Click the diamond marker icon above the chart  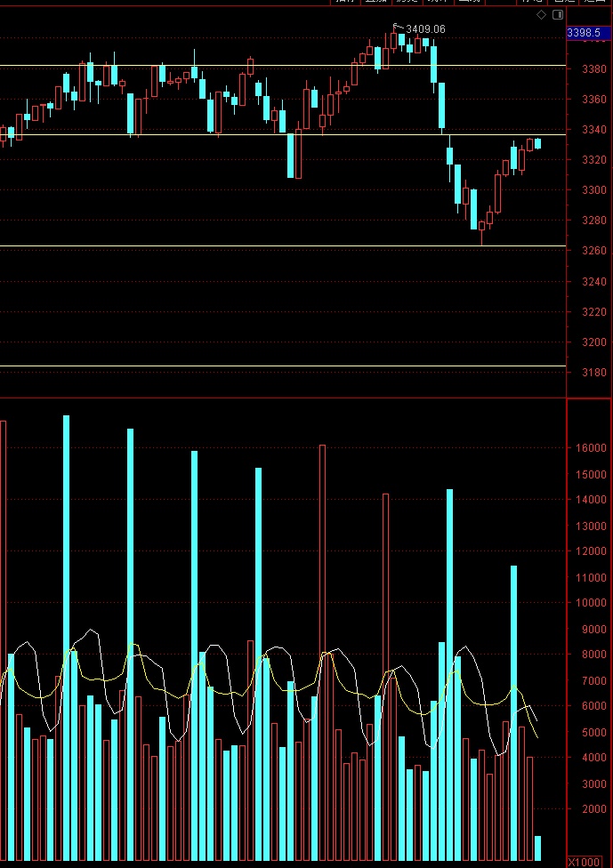click(541, 15)
